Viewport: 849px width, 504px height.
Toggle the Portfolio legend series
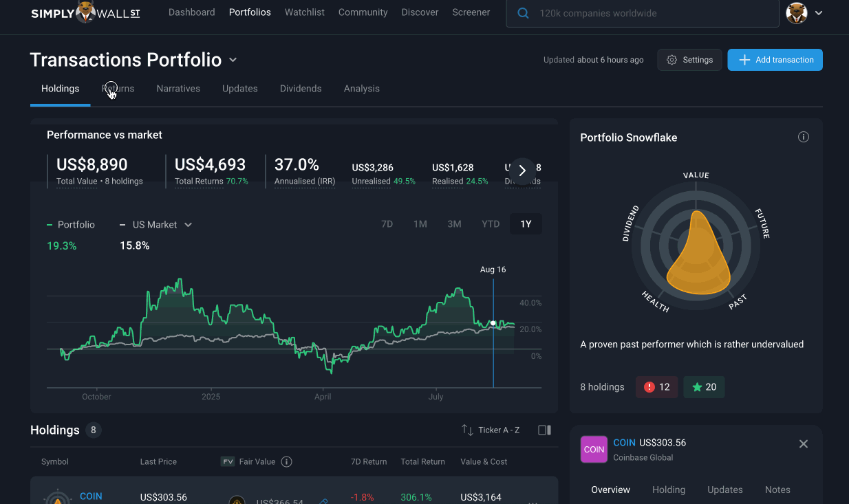(71, 225)
